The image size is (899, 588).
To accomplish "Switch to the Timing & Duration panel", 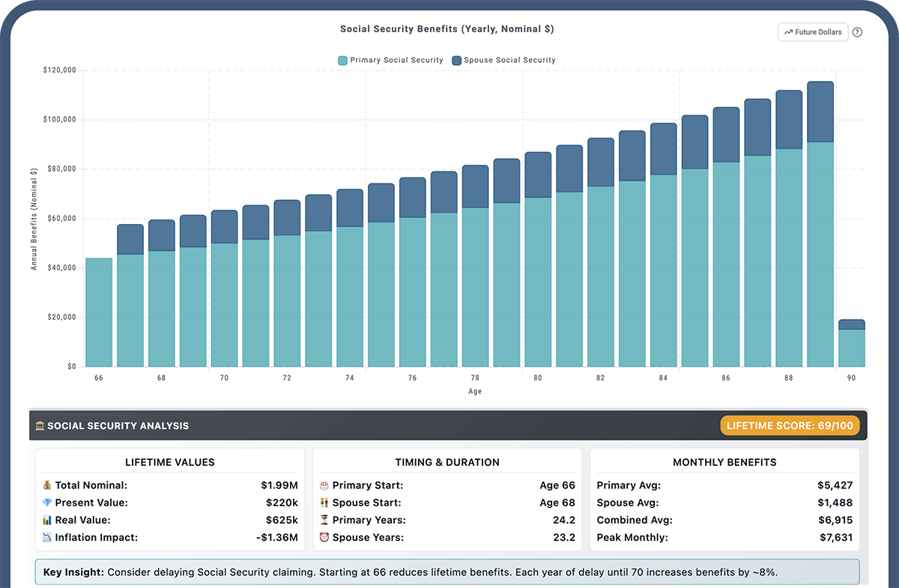I will (x=447, y=462).
